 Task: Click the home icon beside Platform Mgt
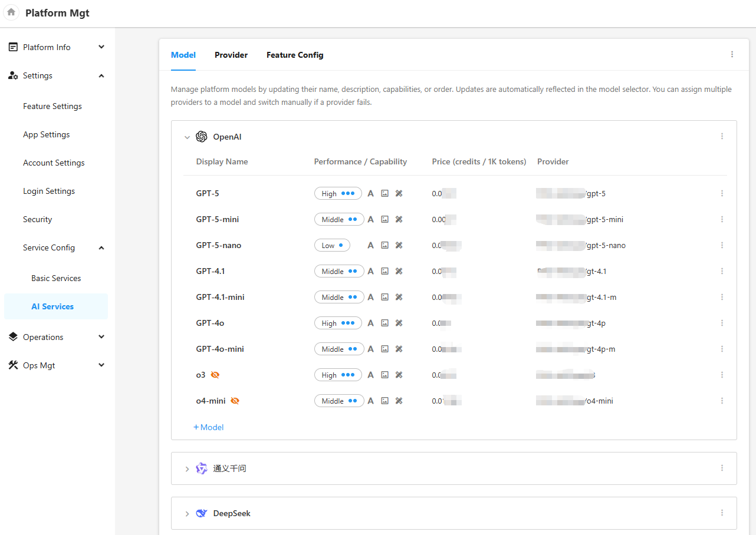[x=11, y=12]
